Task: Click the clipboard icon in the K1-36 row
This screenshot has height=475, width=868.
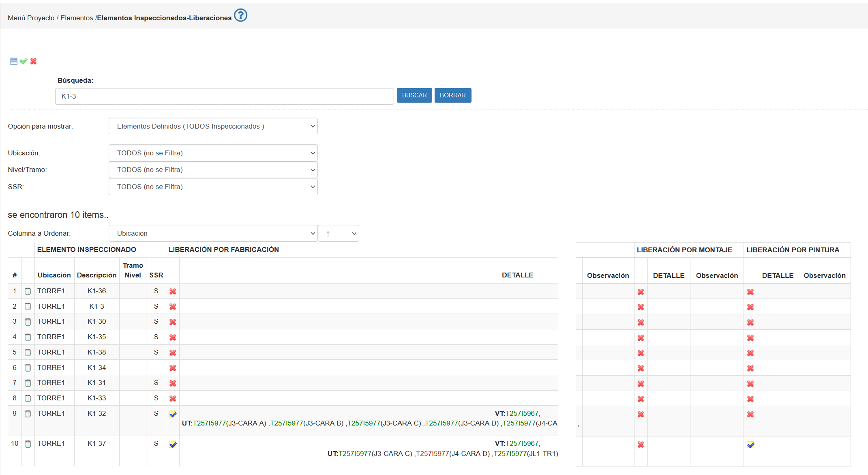Action: 28,291
